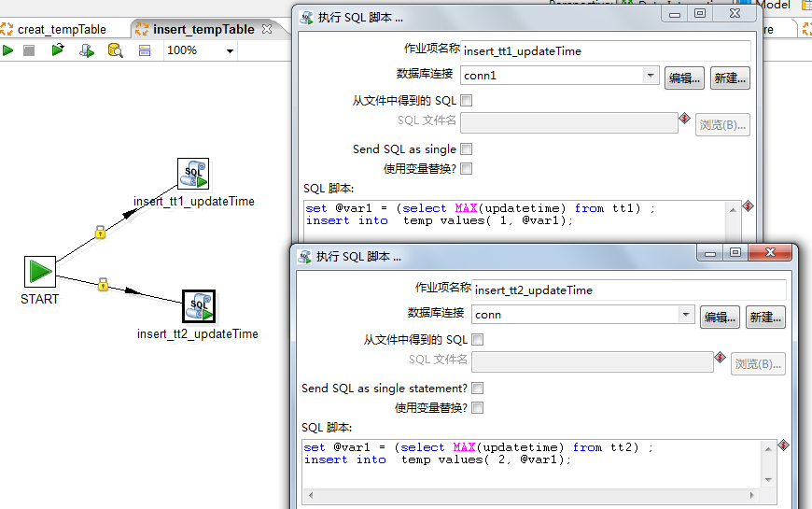Click 编辑 button beside conn connection
Viewport: 812px width, 509px height.
coord(720,318)
